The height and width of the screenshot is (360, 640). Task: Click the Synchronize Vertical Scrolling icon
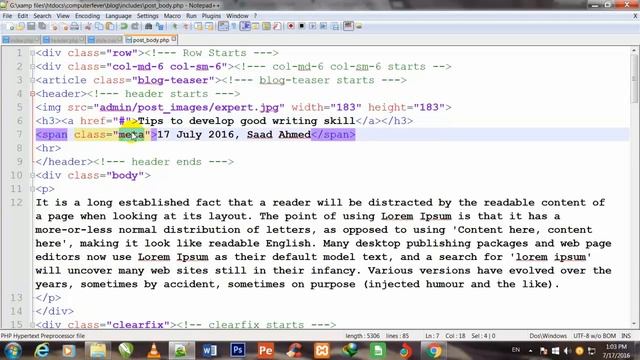(198, 27)
